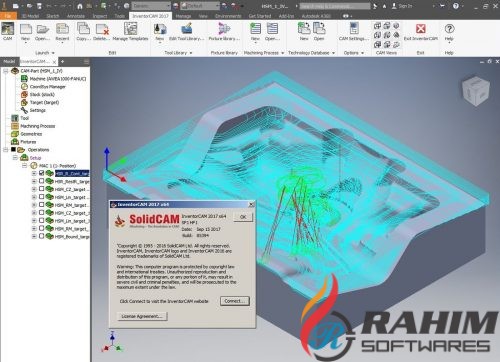This screenshot has height=362, width=500.
Task: Click Open in the Technology Database group
Action: click(319, 31)
